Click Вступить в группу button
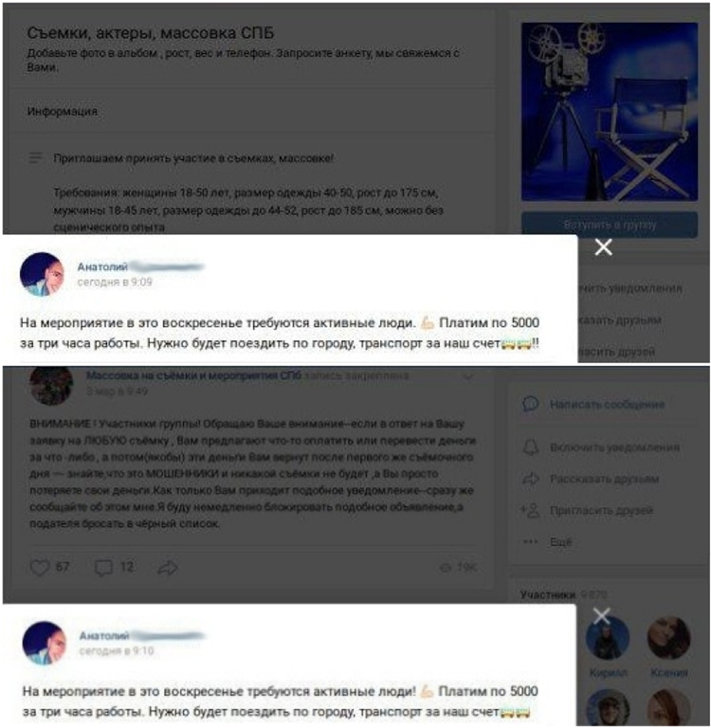Viewport: 711px width, 728px height. coord(610,225)
